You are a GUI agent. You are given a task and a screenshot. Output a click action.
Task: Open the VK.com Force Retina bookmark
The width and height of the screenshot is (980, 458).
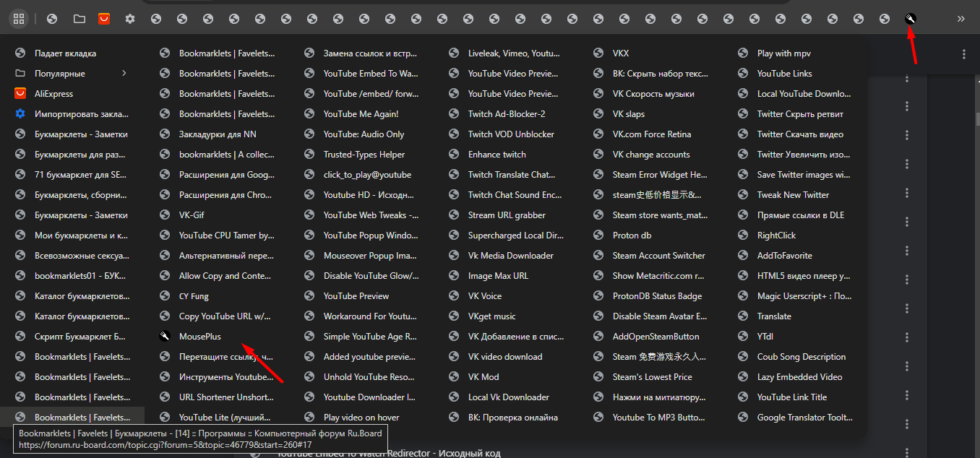(650, 134)
